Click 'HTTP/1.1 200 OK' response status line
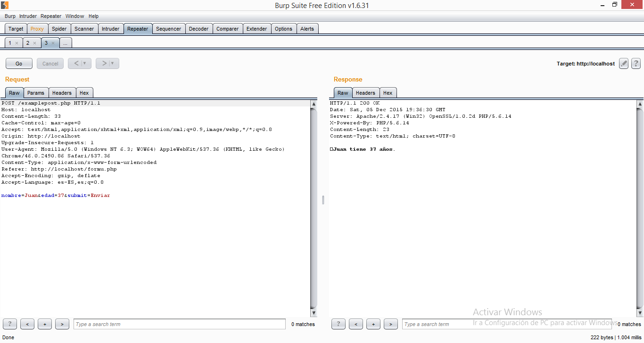644x343 pixels. tap(355, 103)
